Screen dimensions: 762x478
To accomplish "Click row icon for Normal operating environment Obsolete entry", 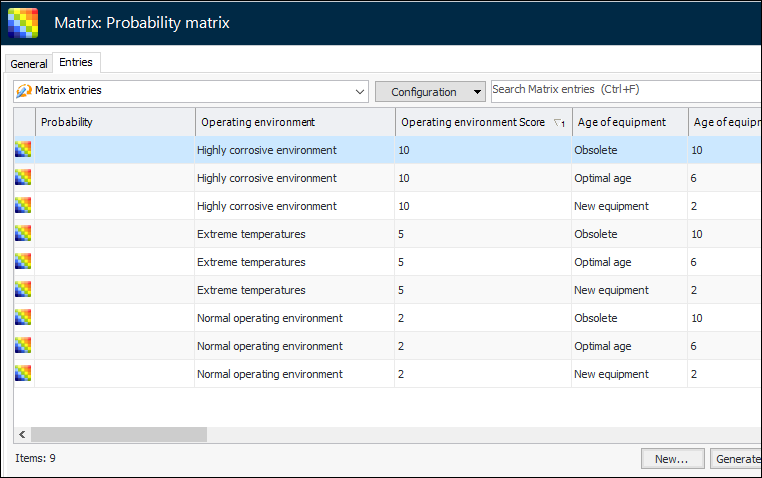I will [23, 318].
